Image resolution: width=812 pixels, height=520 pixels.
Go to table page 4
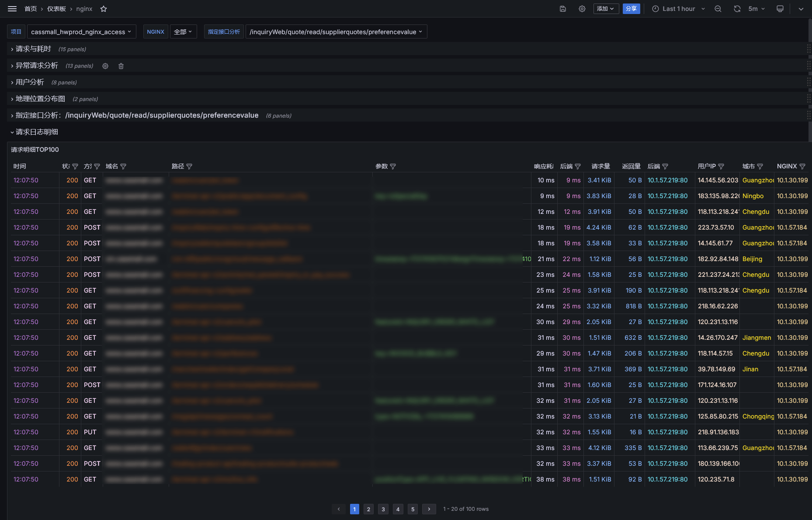click(398, 509)
